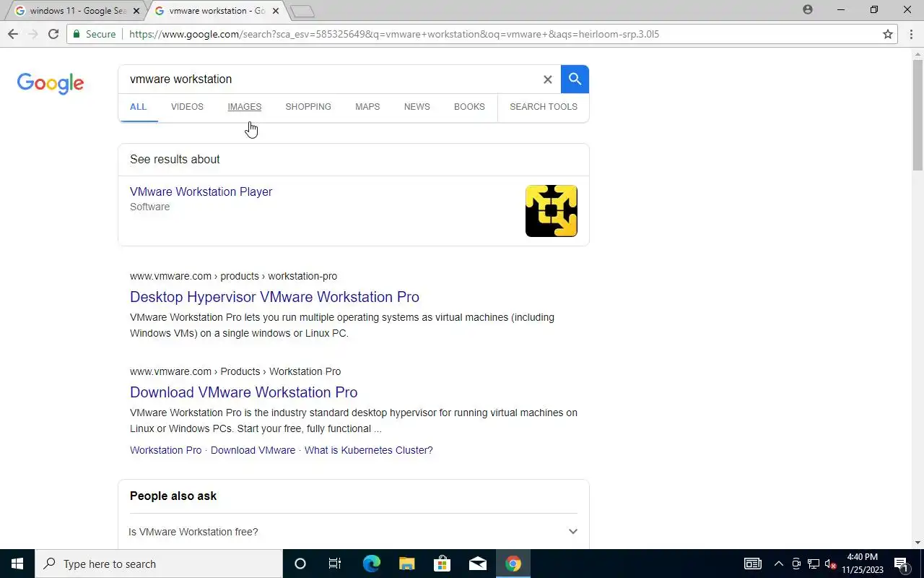Viewport: 924px width, 578px height.
Task: Click the Download VMware sitelink
Action: 253,450
